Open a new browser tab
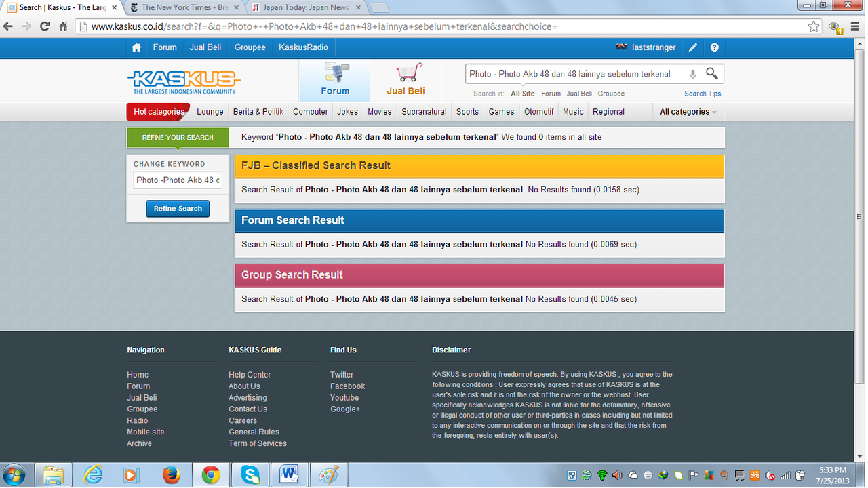The width and height of the screenshot is (868, 488). [380, 8]
